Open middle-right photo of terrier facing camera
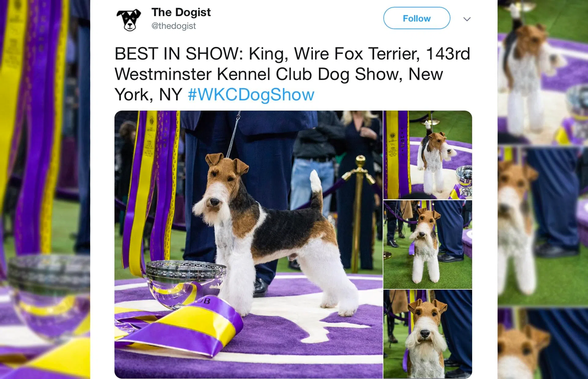The image size is (588, 379). [428, 245]
